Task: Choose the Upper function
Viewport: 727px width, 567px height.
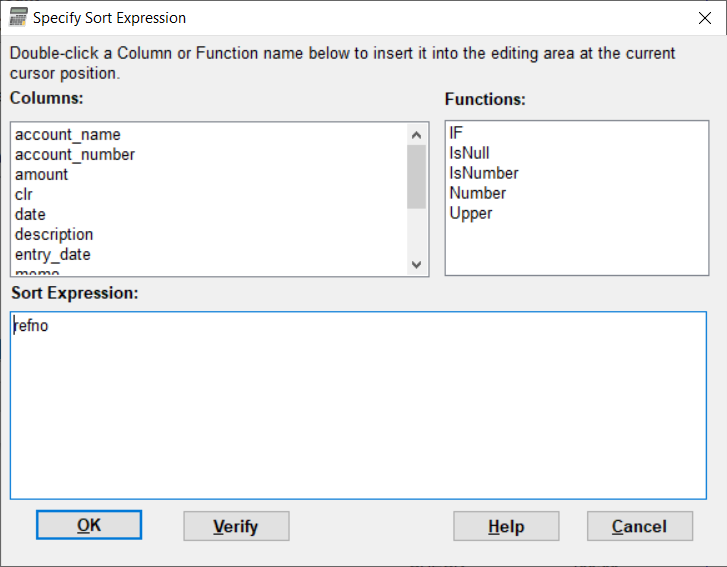Action: click(x=471, y=213)
